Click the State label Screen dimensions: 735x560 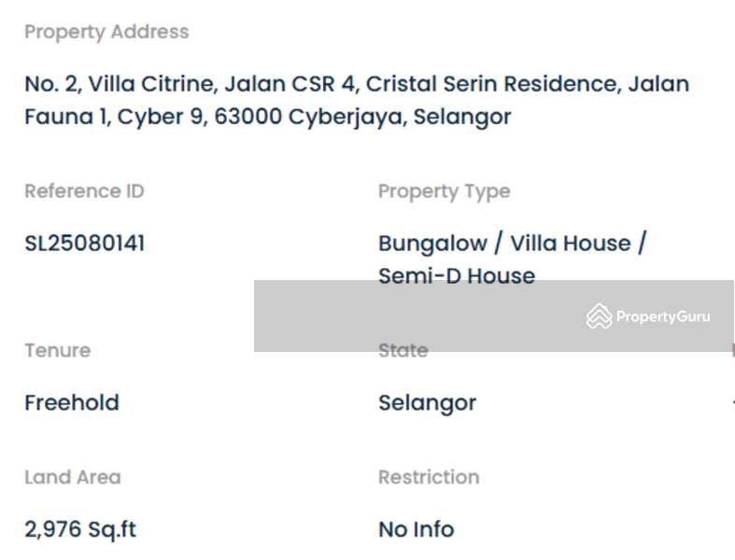[403, 352]
